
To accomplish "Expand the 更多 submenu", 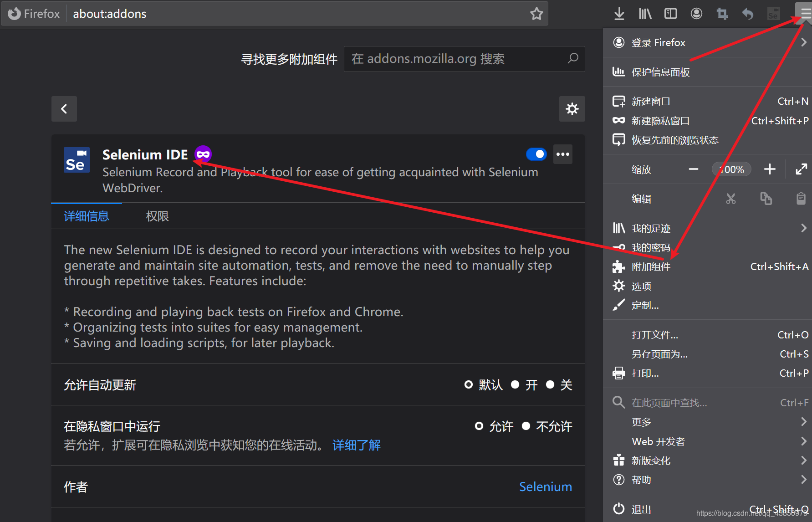I will [x=707, y=422].
